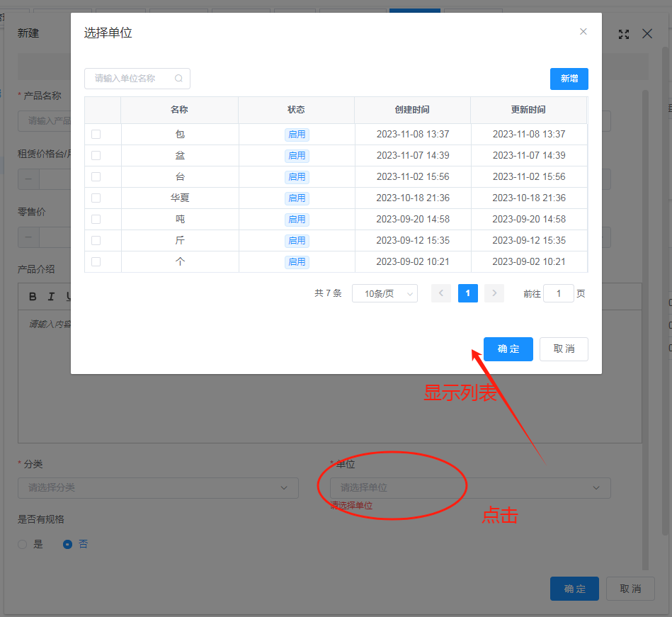Click the 新增 button to add unit
This screenshot has width=672, height=617.
click(569, 79)
